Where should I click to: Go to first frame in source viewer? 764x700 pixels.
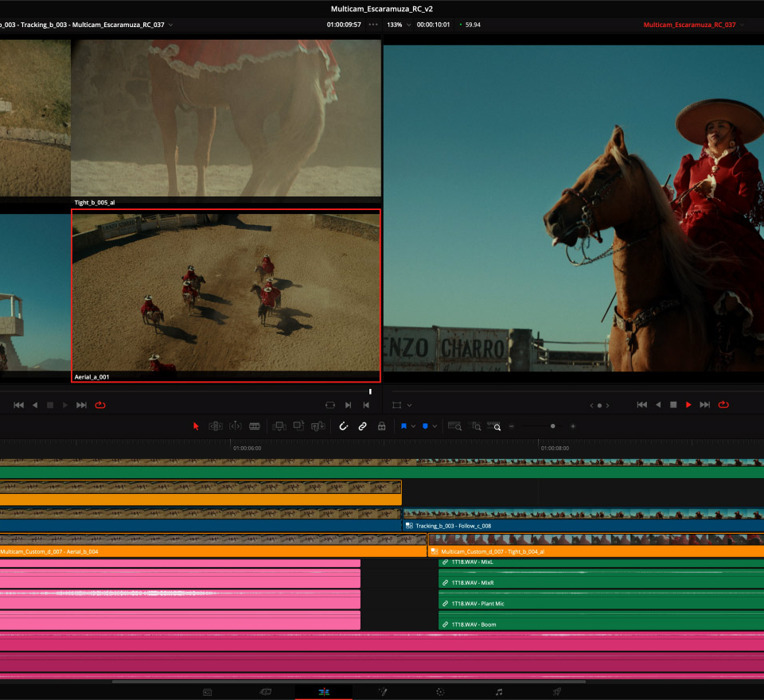(x=18, y=405)
